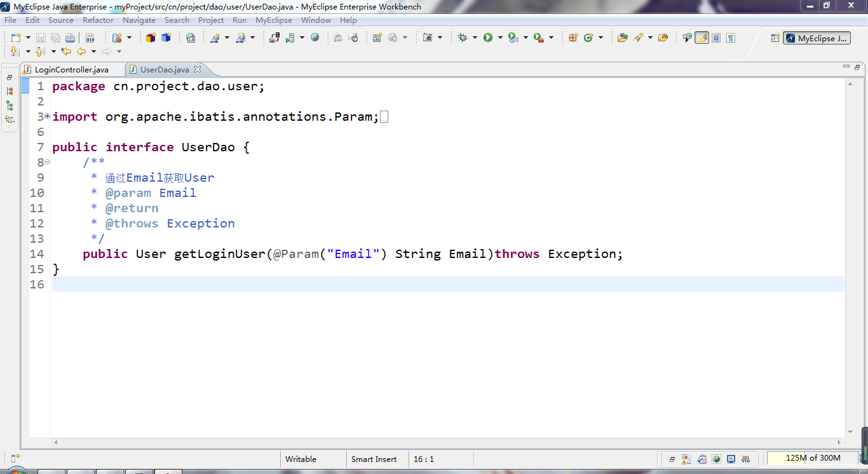Click the blue new component cube icon
868x474 pixels.
[166, 38]
